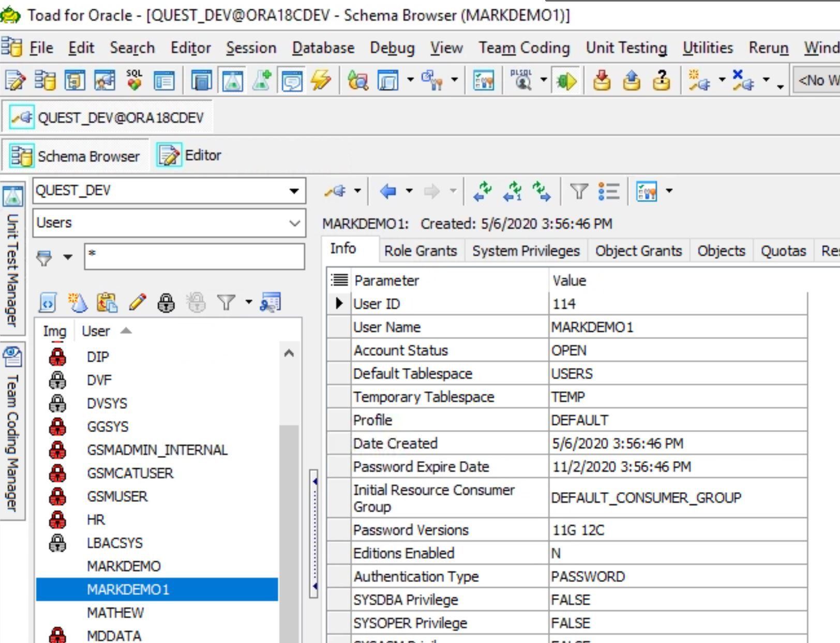The height and width of the screenshot is (643, 840).
Task: Open the File menu
Action: tap(41, 48)
